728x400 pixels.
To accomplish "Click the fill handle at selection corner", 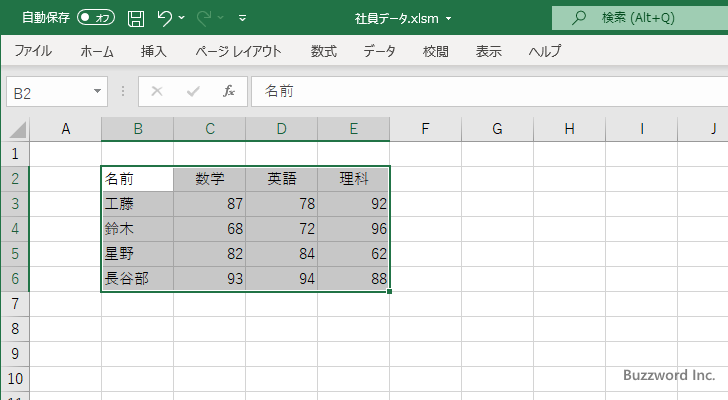I will [389, 291].
